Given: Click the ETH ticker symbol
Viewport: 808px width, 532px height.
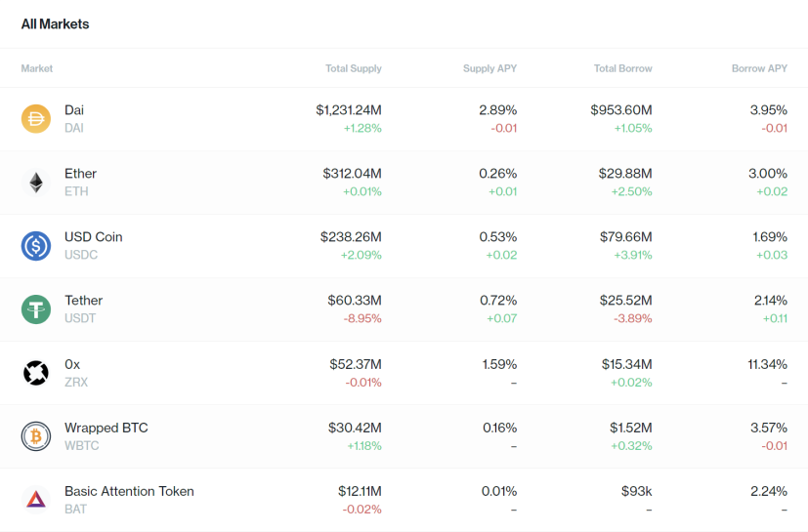Looking at the screenshot, I should pyautogui.click(x=76, y=191).
